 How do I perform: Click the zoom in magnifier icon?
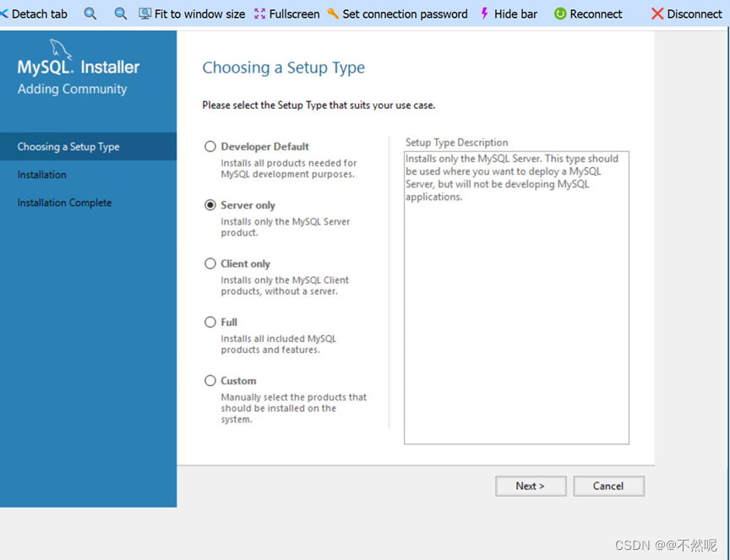coord(90,14)
